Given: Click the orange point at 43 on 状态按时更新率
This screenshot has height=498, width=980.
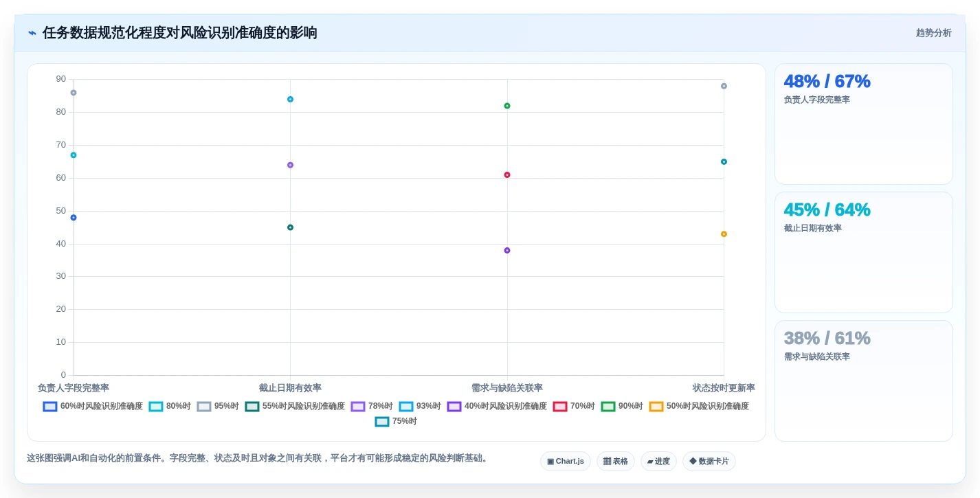Looking at the screenshot, I should (x=724, y=234).
